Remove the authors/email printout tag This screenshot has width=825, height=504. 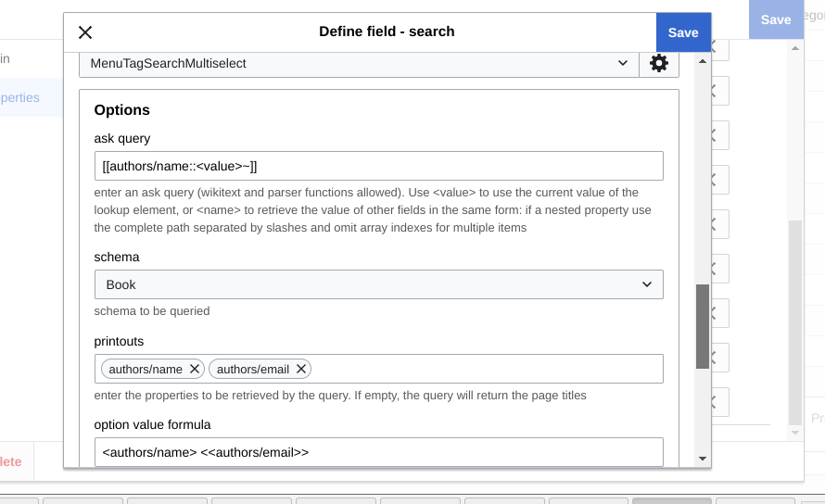pyautogui.click(x=301, y=370)
